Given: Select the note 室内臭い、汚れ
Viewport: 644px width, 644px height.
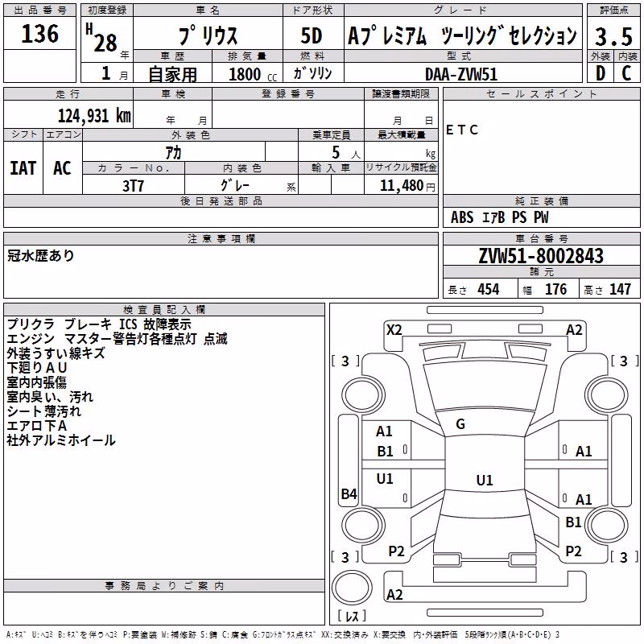Looking at the screenshot, I should click(x=50, y=397).
